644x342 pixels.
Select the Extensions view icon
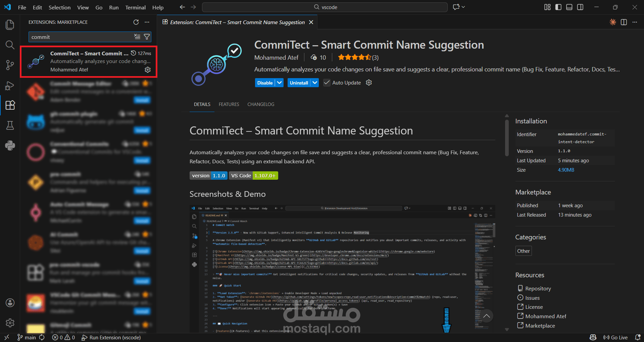(x=10, y=105)
